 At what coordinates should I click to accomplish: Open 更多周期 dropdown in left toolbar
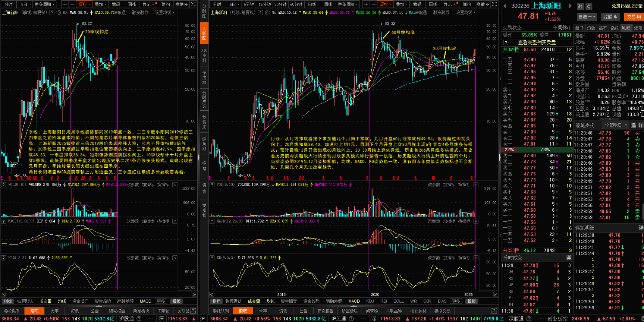point(45,4)
